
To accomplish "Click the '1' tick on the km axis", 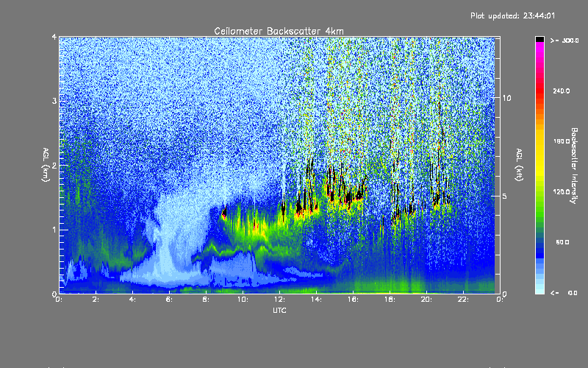I will coord(54,230).
